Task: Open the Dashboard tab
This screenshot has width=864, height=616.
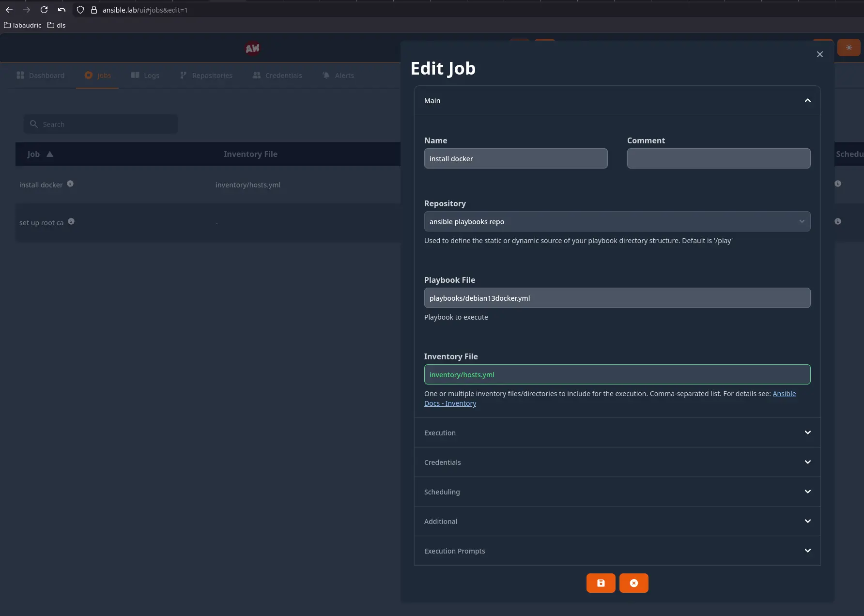Action: [x=41, y=76]
